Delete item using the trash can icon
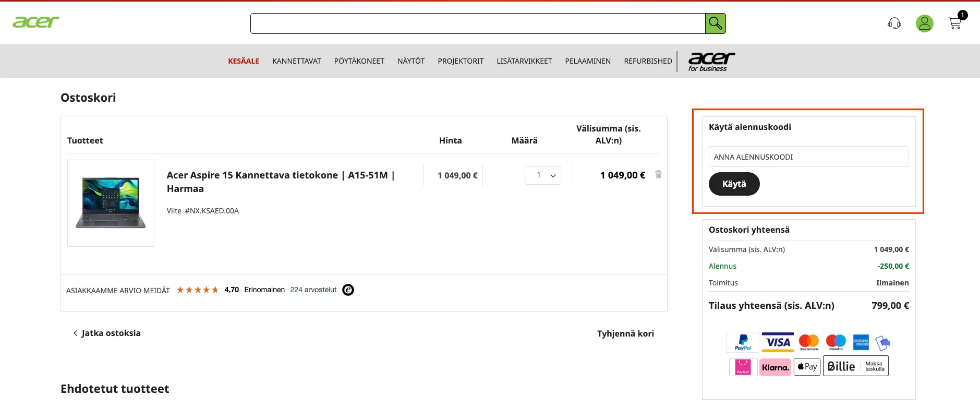The height and width of the screenshot is (407, 980). 658,174
